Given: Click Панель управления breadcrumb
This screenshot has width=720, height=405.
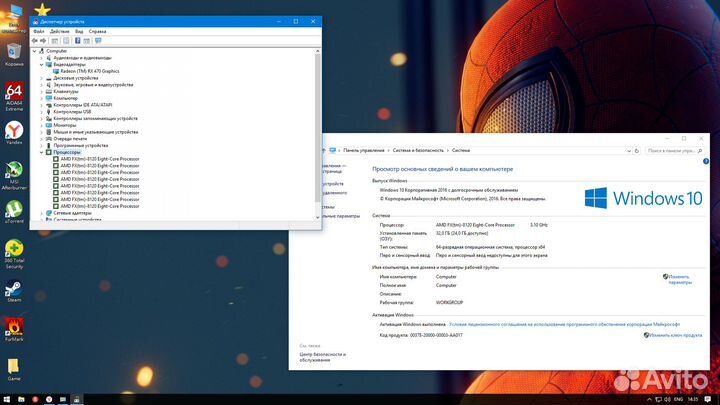Looking at the screenshot, I should pos(364,150).
